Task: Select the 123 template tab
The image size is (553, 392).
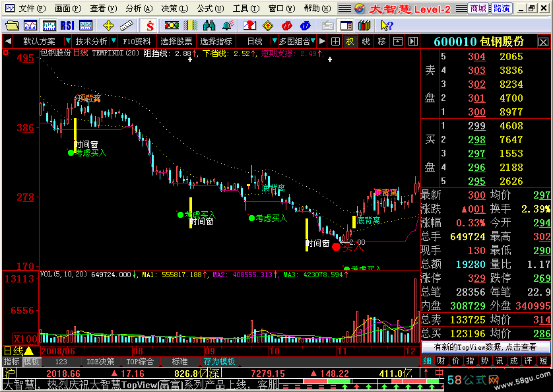Action: (61, 362)
